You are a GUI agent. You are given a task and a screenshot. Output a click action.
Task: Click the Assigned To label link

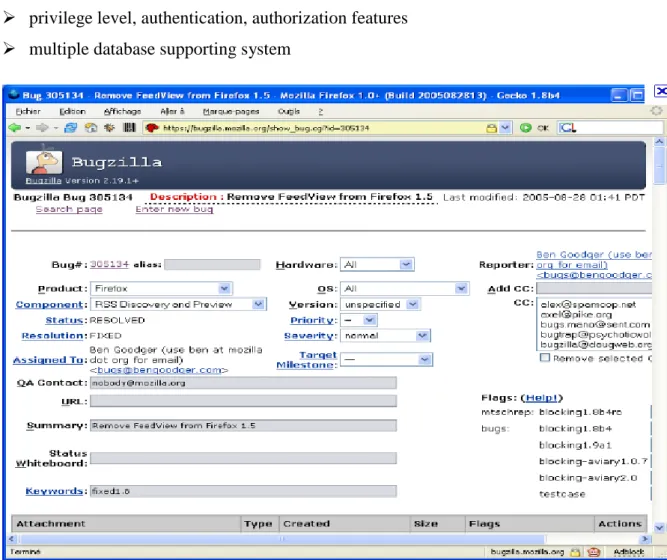click(48, 360)
